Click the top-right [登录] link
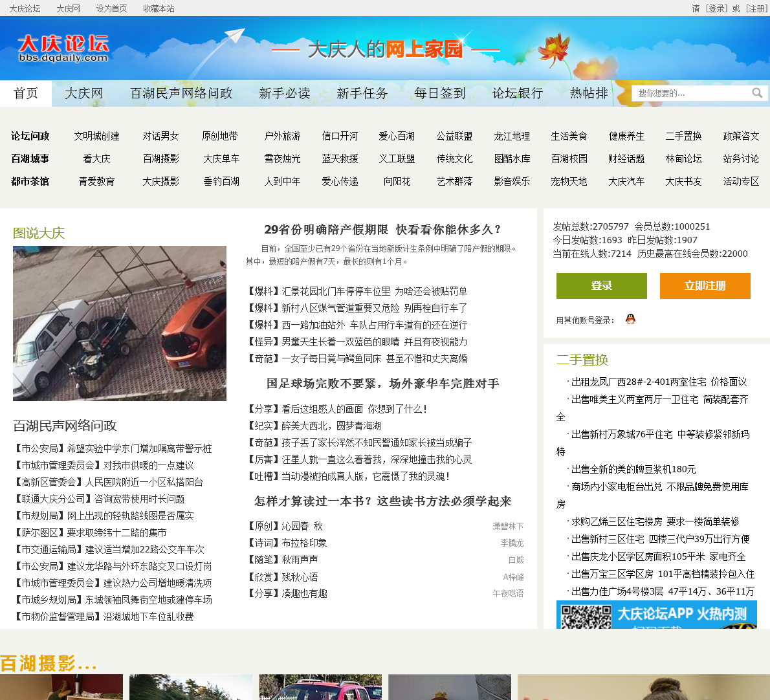This screenshot has height=700, width=770. point(716,8)
